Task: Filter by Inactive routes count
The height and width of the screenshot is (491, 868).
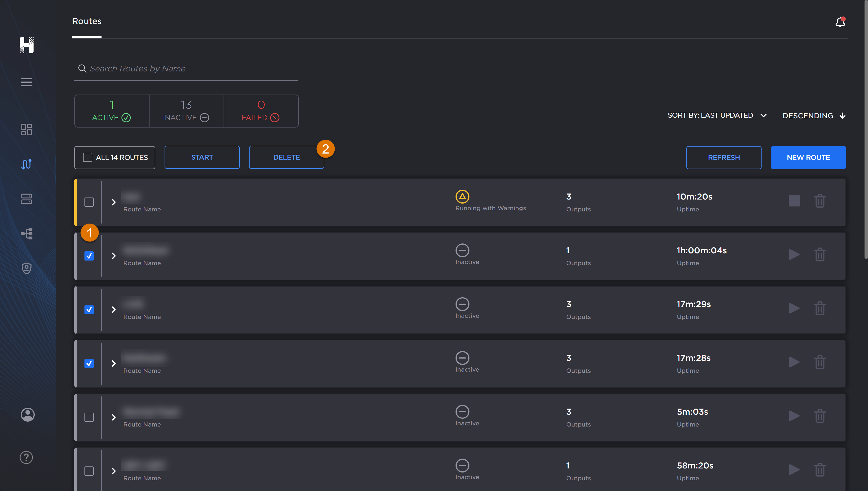Action: click(186, 111)
